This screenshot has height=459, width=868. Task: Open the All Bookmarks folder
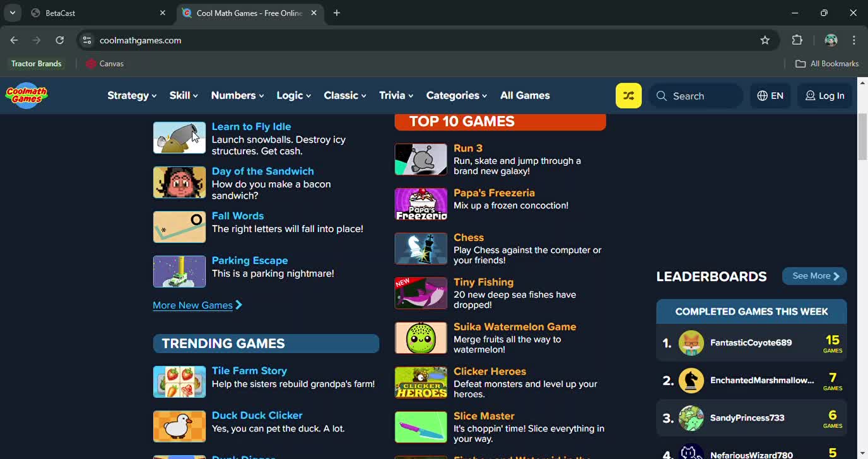827,64
